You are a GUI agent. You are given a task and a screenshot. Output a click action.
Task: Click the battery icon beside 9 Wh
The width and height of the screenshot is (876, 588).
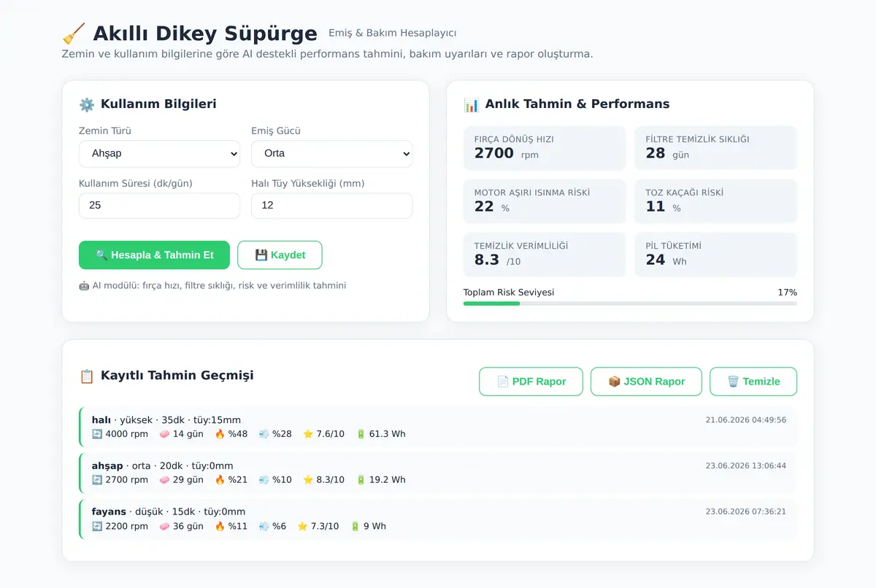[x=355, y=526]
